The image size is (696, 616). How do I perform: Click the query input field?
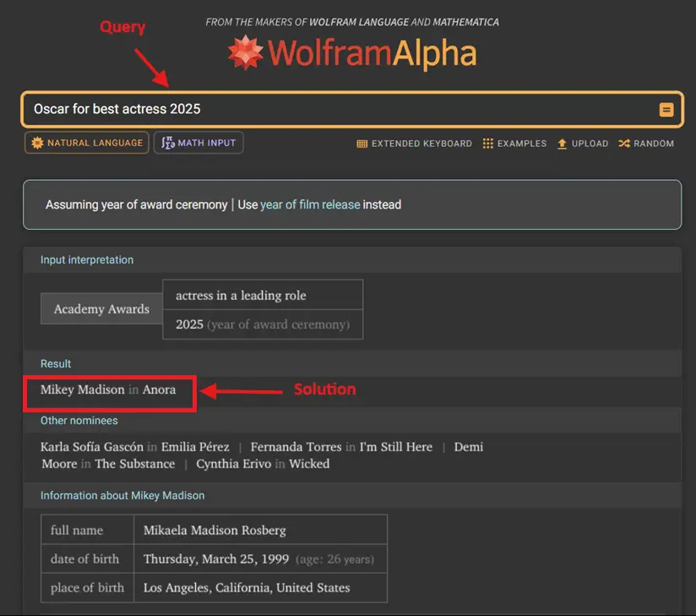point(338,109)
